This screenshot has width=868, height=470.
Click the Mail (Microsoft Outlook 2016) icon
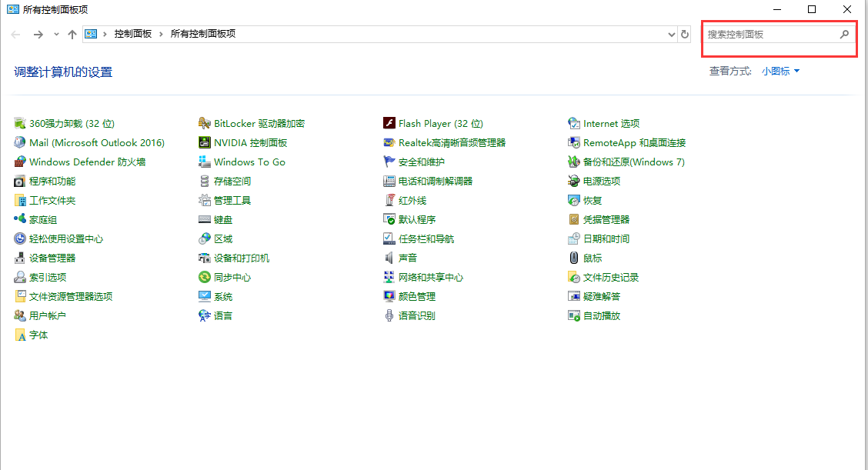(20, 142)
